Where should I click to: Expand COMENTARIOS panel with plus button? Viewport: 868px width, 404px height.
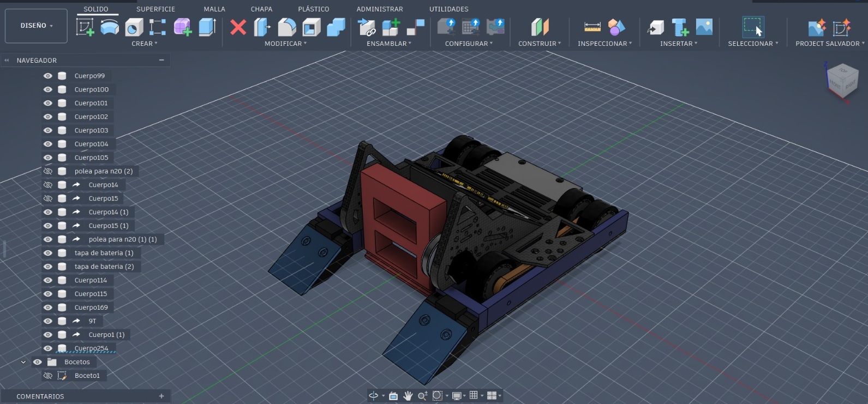point(161,396)
